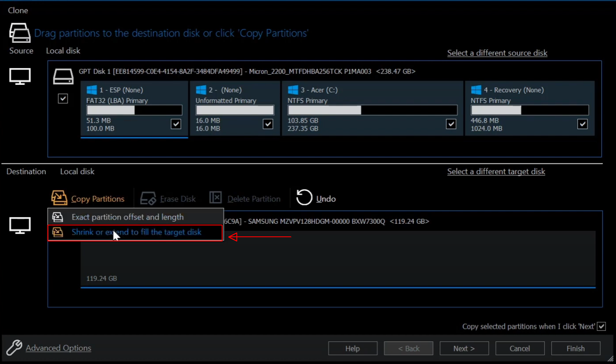Click the Delete Partition label

(254, 199)
